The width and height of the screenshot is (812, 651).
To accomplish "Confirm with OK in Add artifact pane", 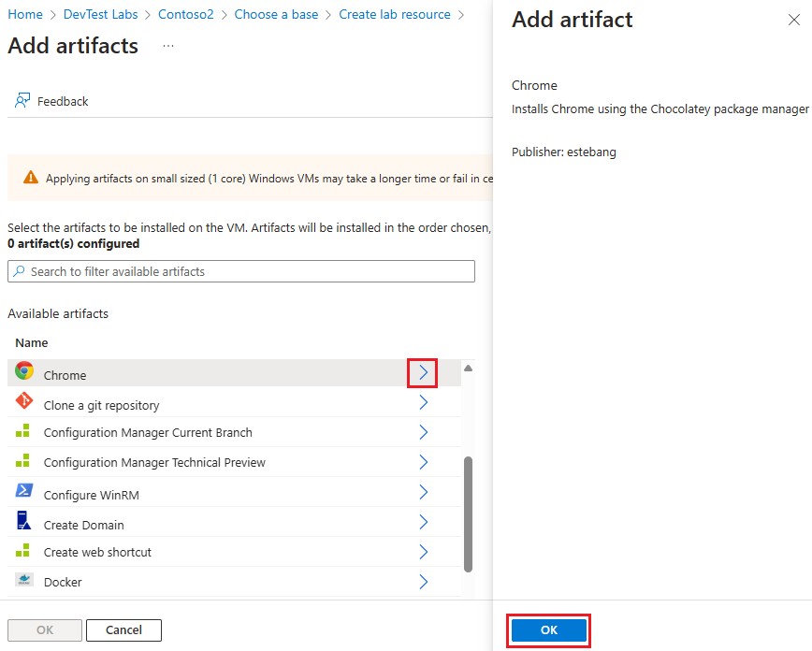I will click(548, 629).
